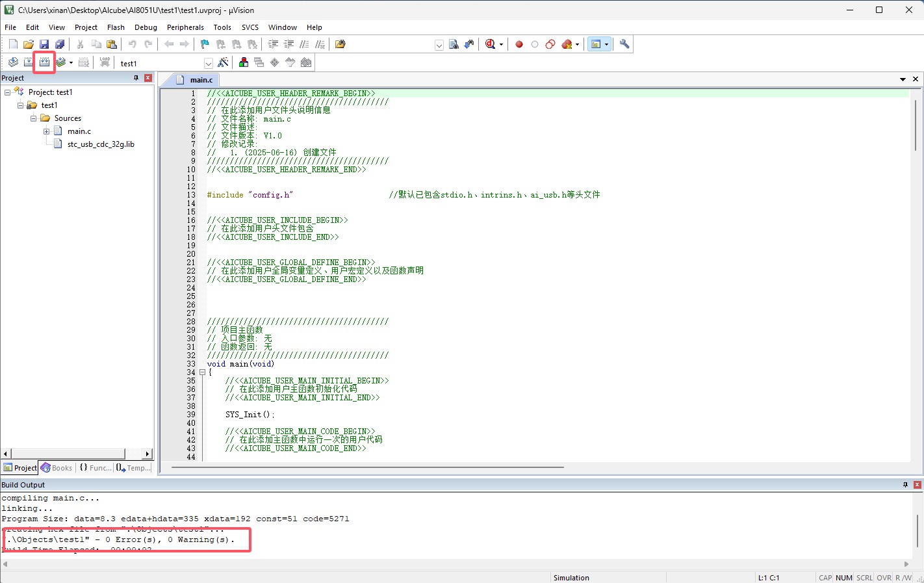Open the Peripherals menu
The width and height of the screenshot is (924, 583).
185,27
